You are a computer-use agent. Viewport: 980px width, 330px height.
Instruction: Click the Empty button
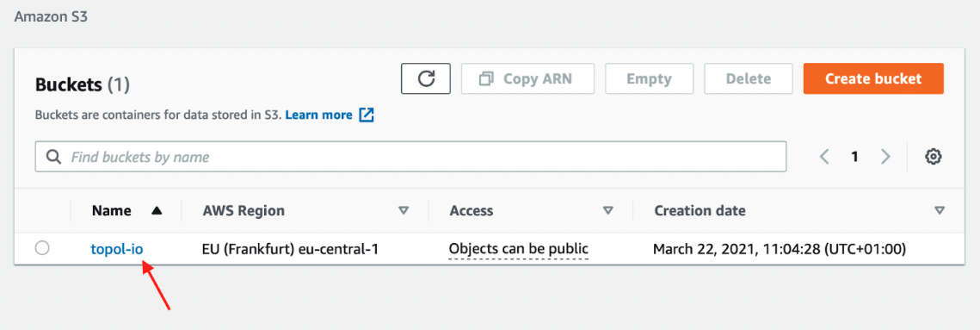pyautogui.click(x=649, y=79)
